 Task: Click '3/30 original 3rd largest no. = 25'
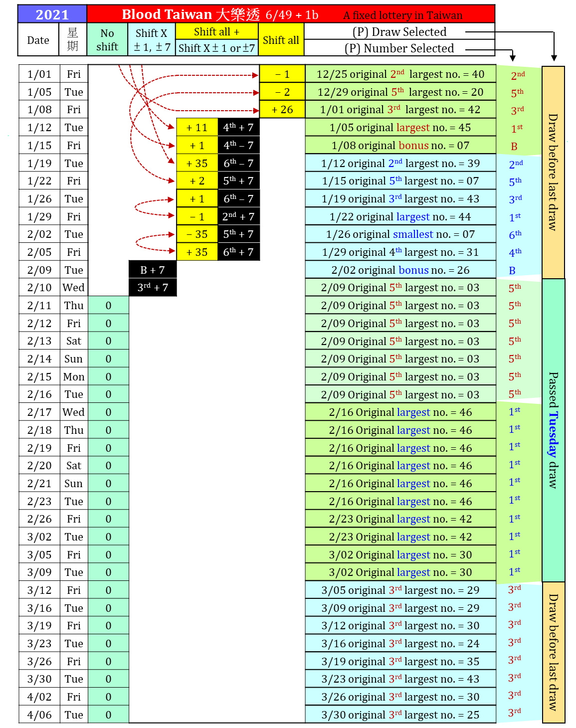click(x=400, y=715)
